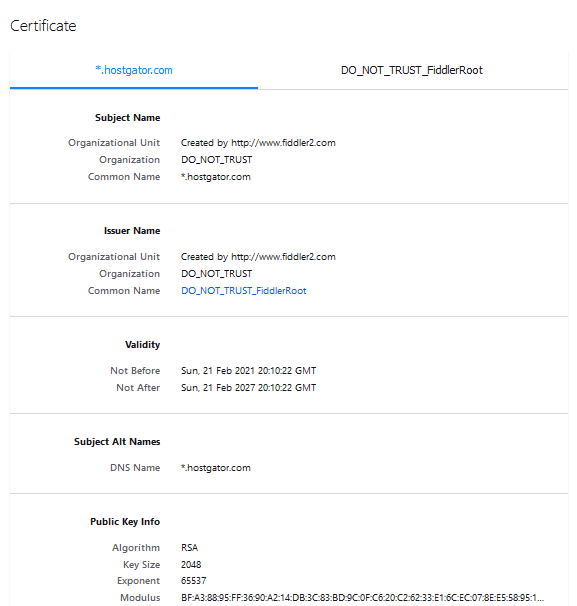
Task: Click Issuer section's Common Name label
Action: 124,291
